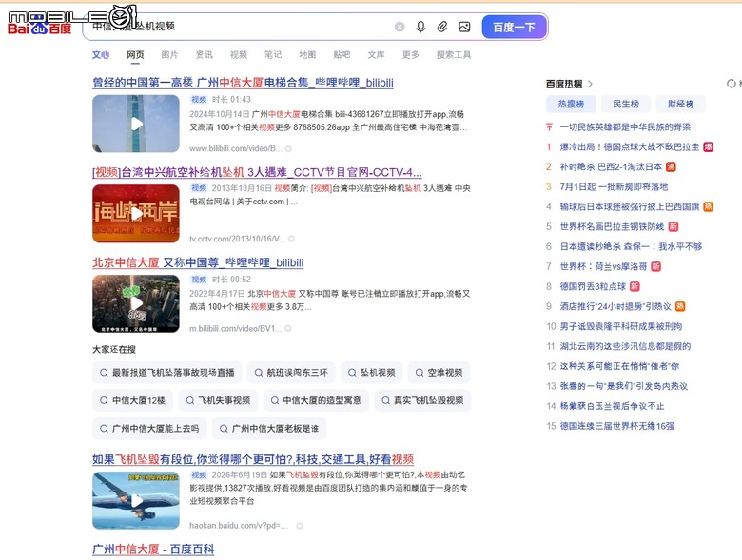Open image search camera icon

click(x=464, y=27)
